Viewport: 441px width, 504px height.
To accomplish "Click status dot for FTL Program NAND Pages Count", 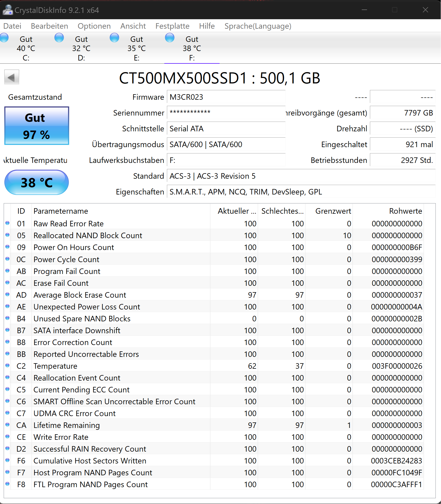I will tap(7, 484).
